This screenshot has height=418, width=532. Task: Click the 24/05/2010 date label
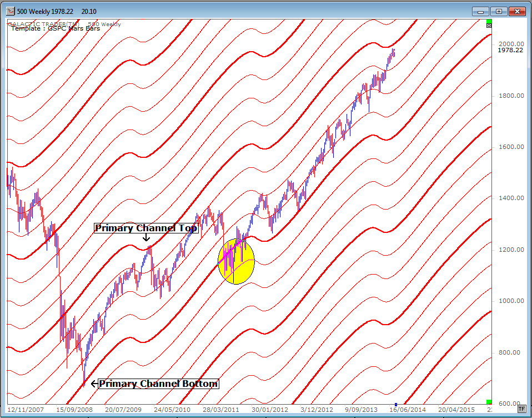(172, 410)
